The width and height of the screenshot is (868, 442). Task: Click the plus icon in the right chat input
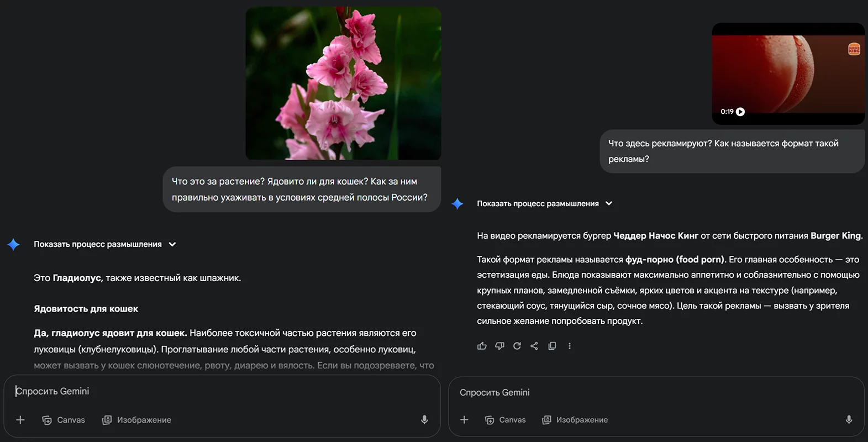(464, 420)
